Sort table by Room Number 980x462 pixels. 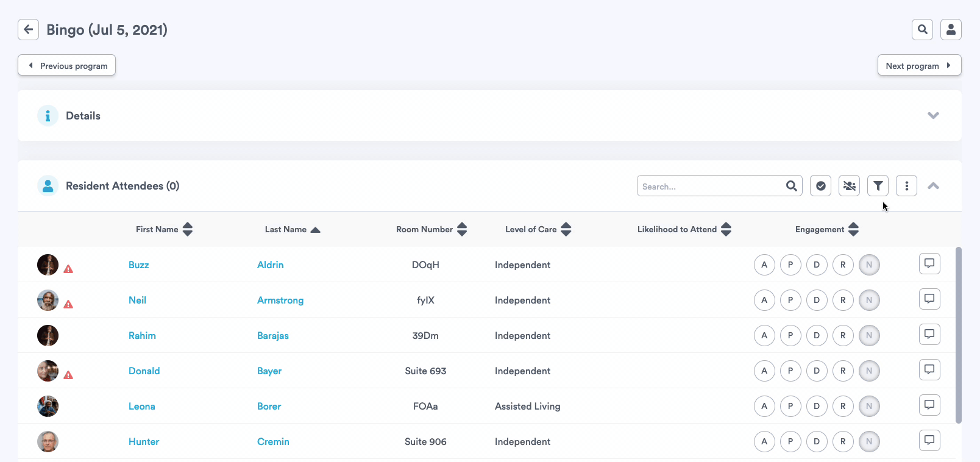click(x=431, y=229)
